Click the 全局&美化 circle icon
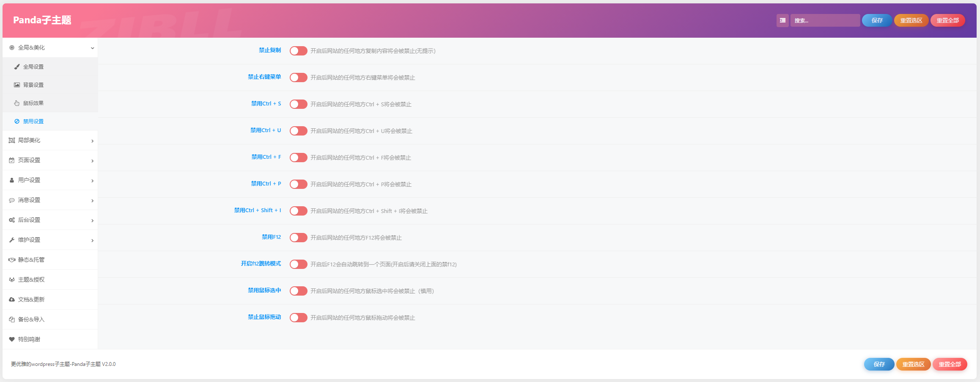This screenshot has width=980, height=382. tap(12, 48)
